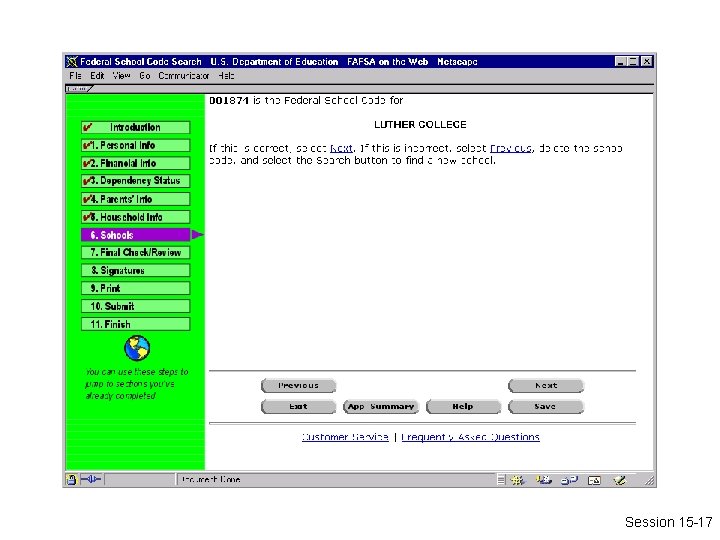Minimize the Netscape window

620,62
